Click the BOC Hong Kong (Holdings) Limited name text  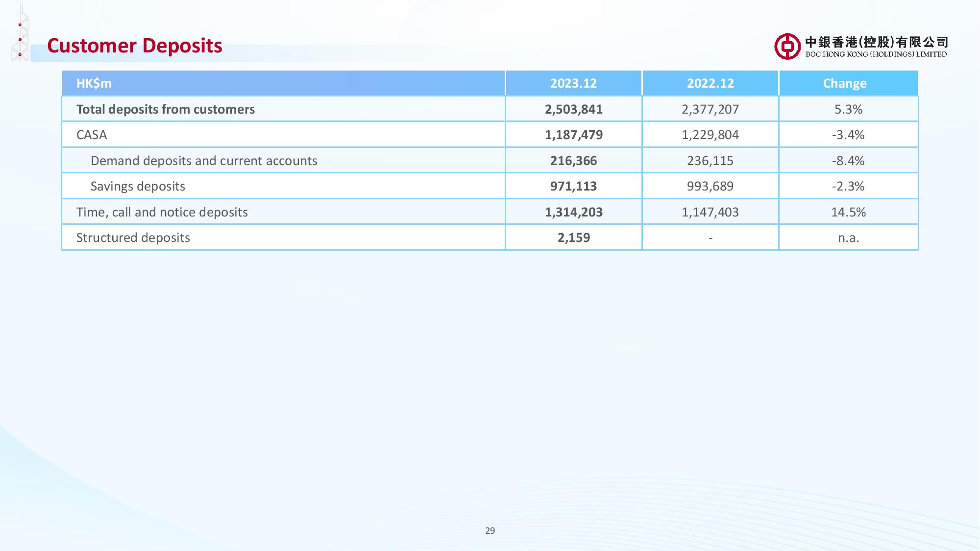[876, 47]
